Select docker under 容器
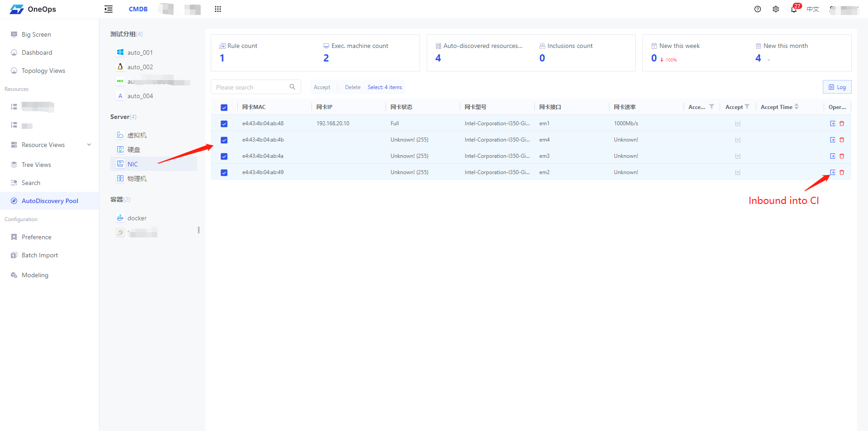868x431 pixels. pos(137,218)
